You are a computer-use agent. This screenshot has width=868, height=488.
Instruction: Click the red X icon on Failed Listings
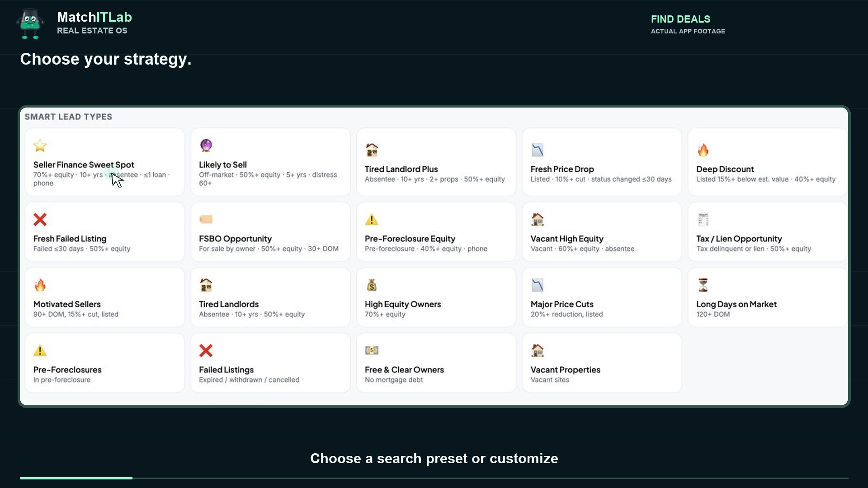pyautogui.click(x=206, y=351)
